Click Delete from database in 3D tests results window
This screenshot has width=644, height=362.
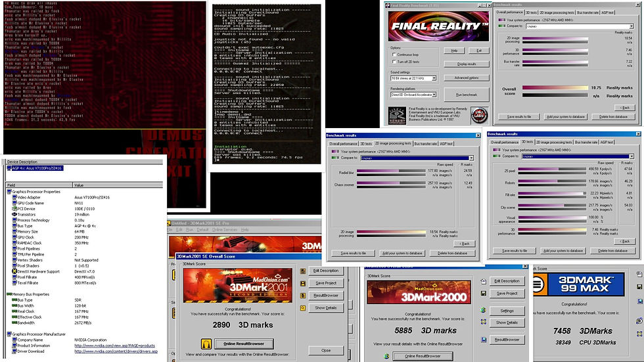612,251
